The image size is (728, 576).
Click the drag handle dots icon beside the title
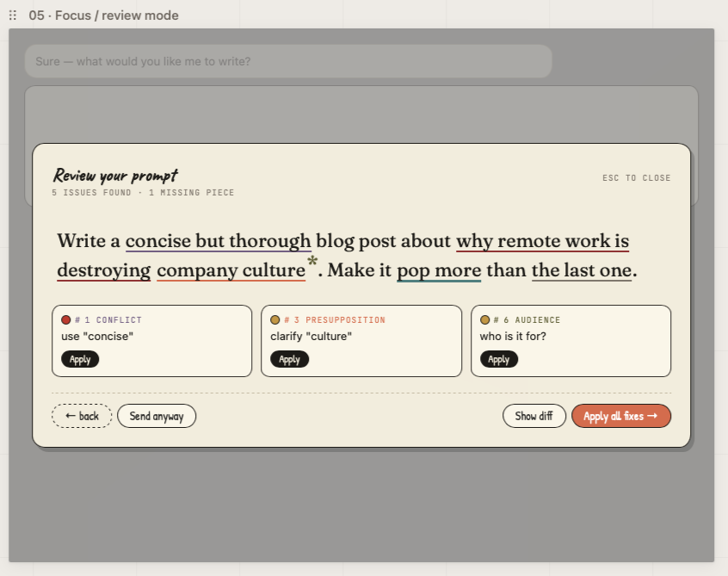[x=13, y=15]
